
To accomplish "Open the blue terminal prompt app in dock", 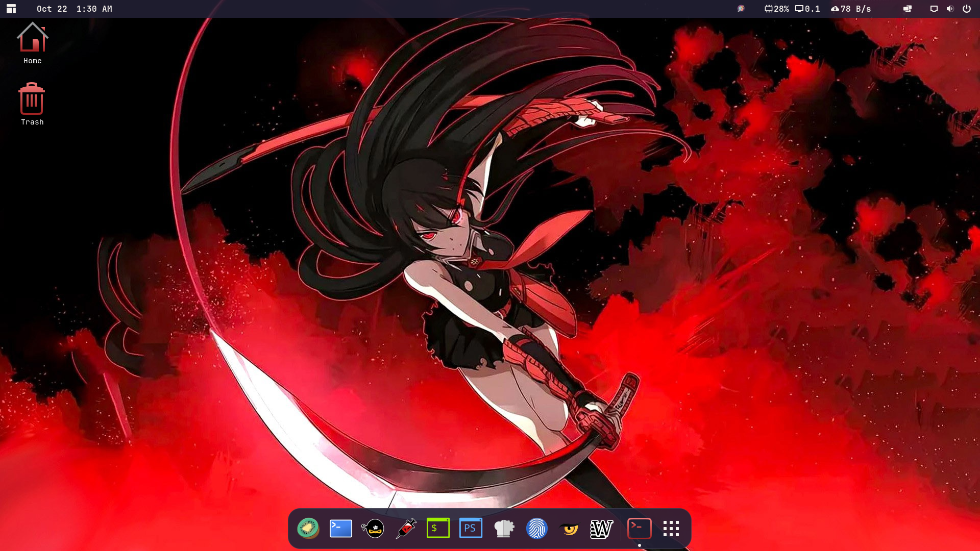I will pos(340,528).
